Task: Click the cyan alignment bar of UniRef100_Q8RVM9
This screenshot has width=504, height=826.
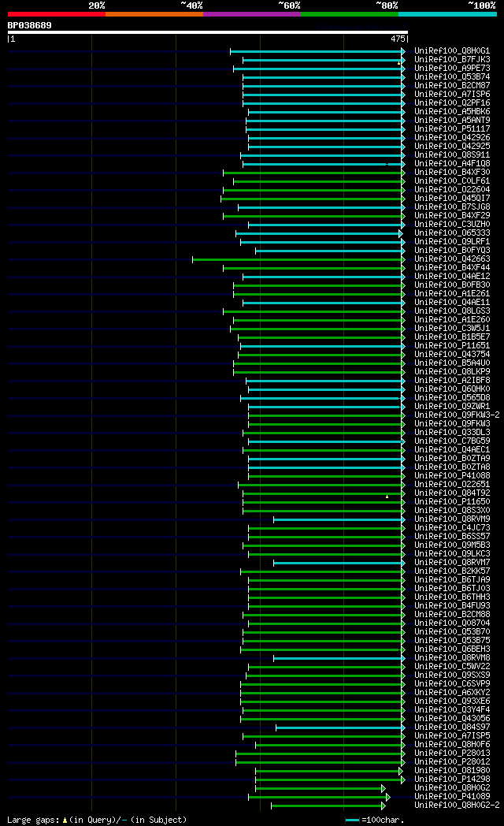Action: pos(339,519)
